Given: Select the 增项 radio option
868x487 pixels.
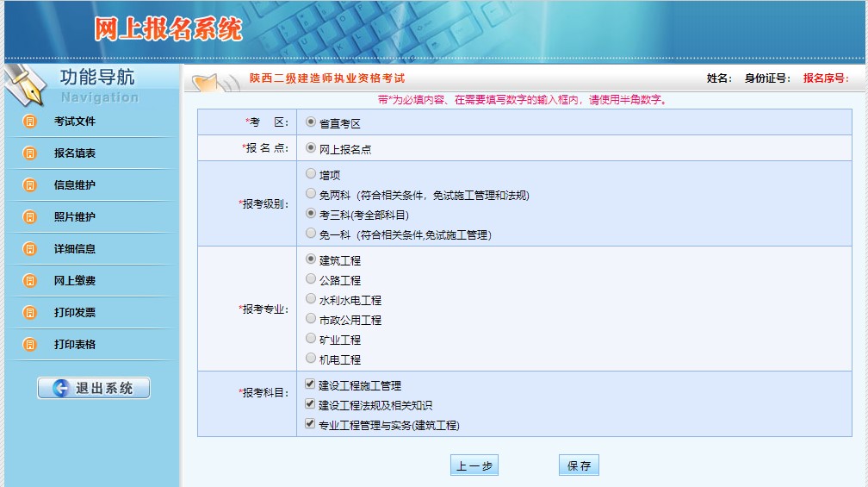Looking at the screenshot, I should [x=311, y=174].
